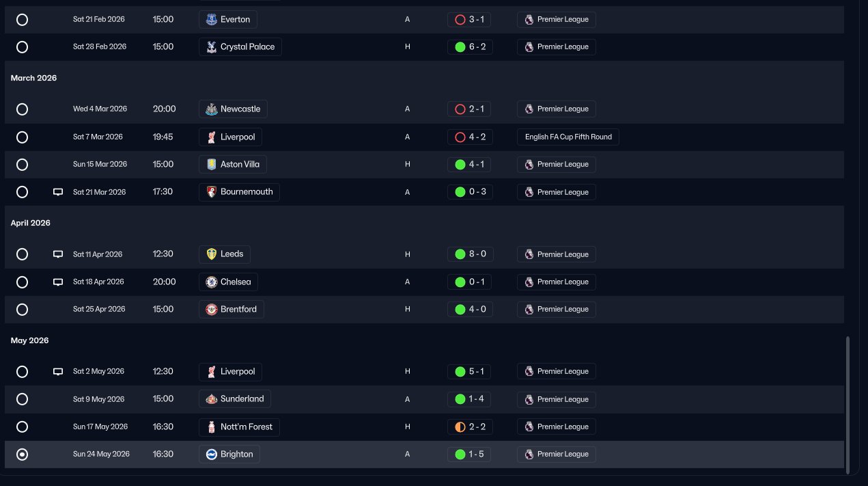
Task: Click the Sunderland crest icon
Action: click(212, 399)
